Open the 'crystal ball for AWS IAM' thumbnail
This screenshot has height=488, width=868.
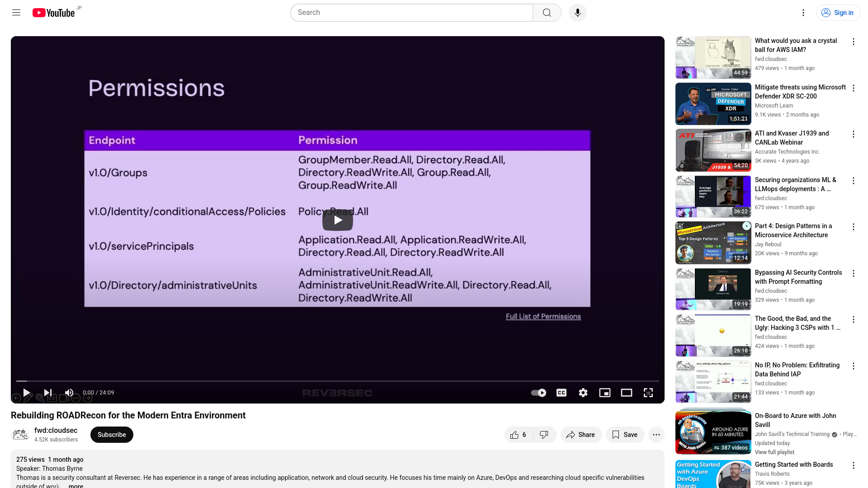click(713, 57)
